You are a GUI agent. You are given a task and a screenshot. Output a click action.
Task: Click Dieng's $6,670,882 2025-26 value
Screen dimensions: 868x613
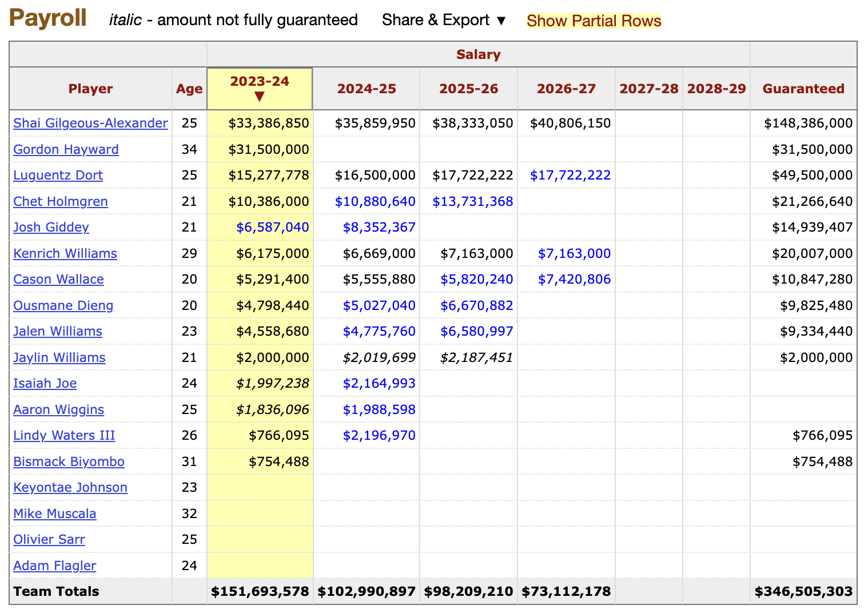476,305
